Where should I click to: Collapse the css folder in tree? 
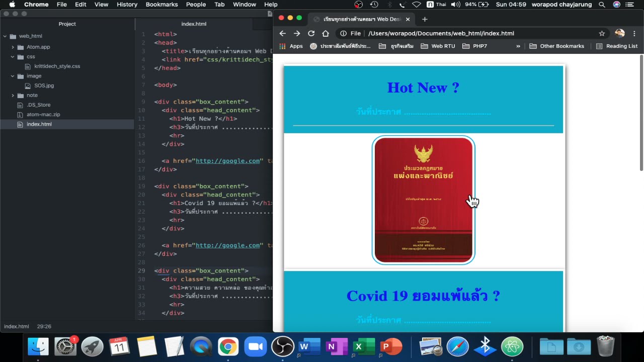click(13, 56)
